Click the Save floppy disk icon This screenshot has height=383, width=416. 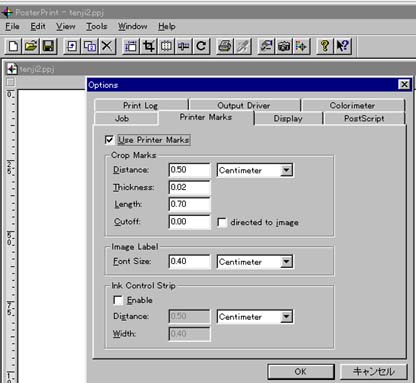pyautogui.click(x=49, y=46)
